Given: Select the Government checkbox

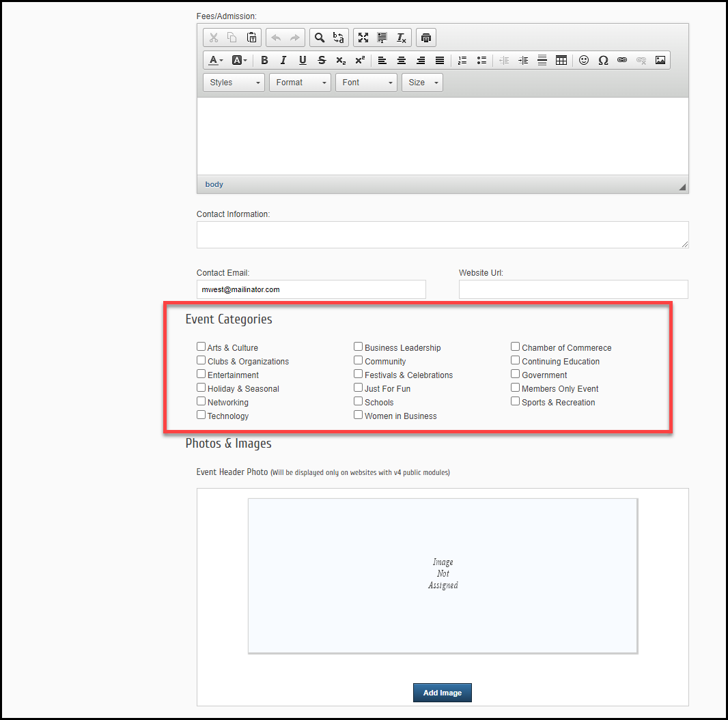Looking at the screenshot, I should [516, 374].
